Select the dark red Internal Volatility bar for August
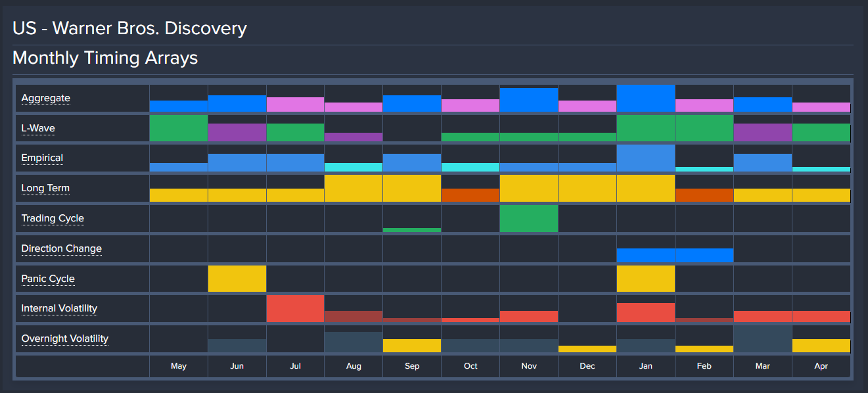 click(x=354, y=317)
